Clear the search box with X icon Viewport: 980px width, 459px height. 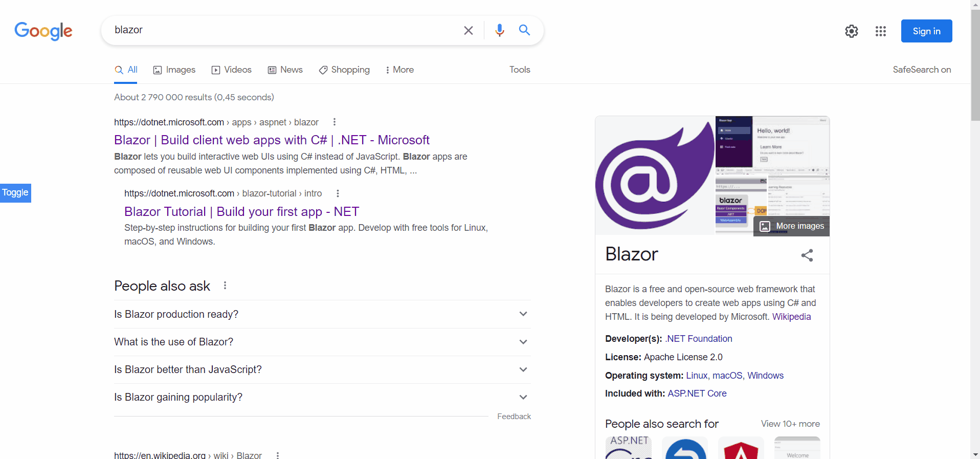pyautogui.click(x=468, y=30)
